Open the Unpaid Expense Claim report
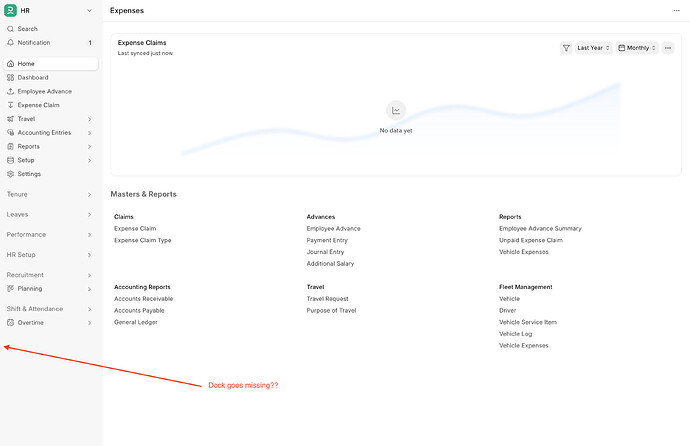This screenshot has width=690, height=446. tap(531, 240)
